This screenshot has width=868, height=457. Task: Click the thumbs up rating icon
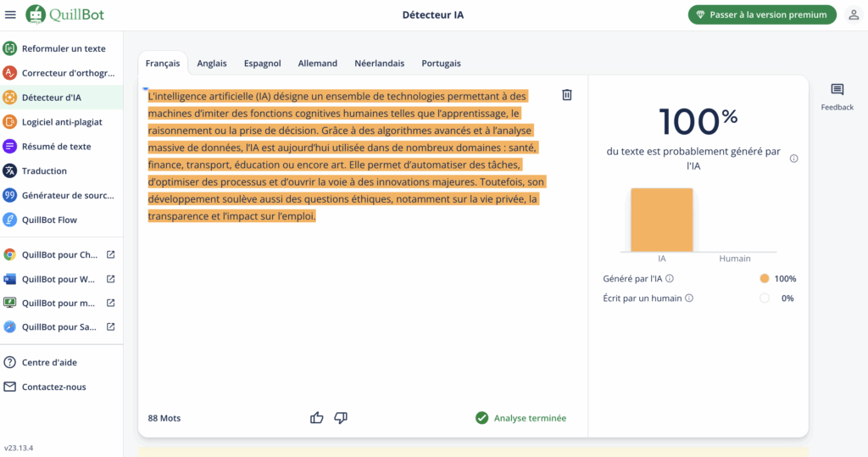(x=317, y=417)
